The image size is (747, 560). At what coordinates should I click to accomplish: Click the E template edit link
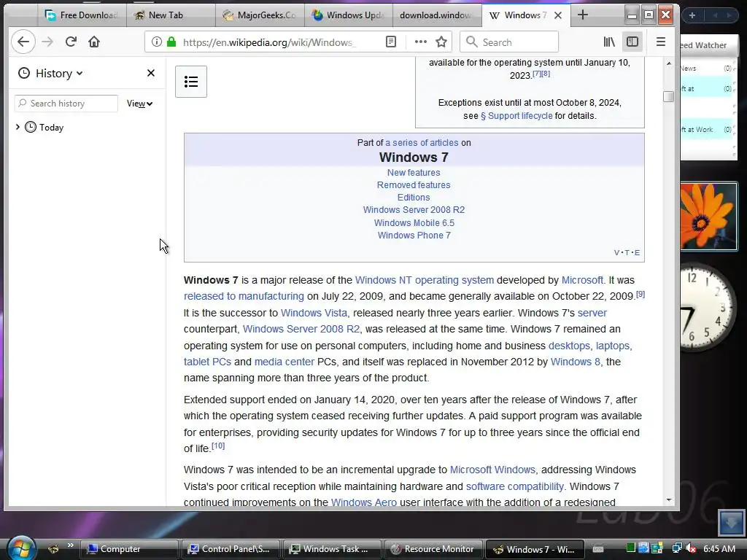[637, 252]
